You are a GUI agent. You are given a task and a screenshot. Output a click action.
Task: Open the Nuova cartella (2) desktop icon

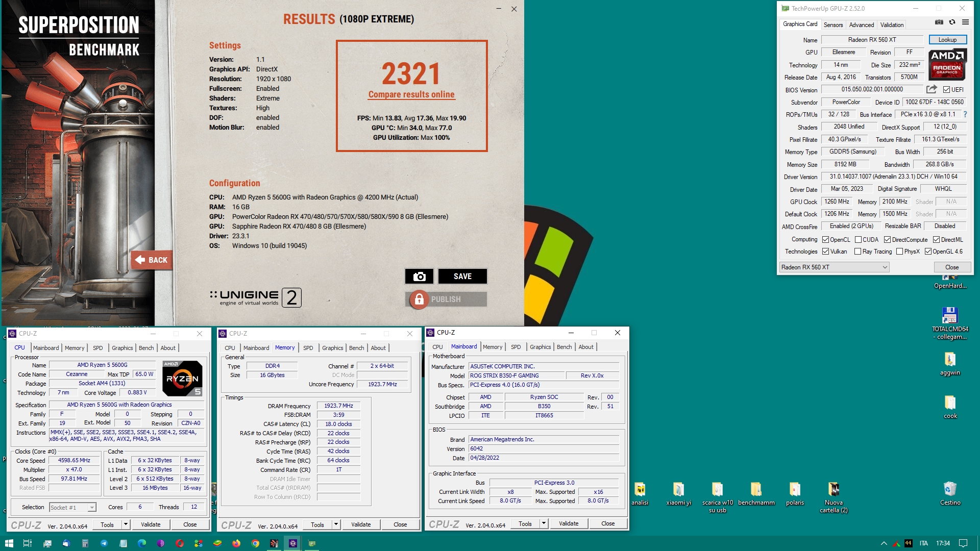(834, 497)
